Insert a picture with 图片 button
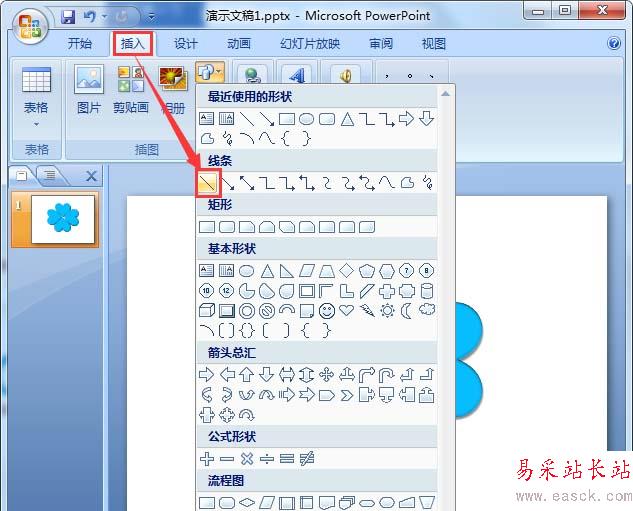This screenshot has height=511, width=633. click(88, 90)
